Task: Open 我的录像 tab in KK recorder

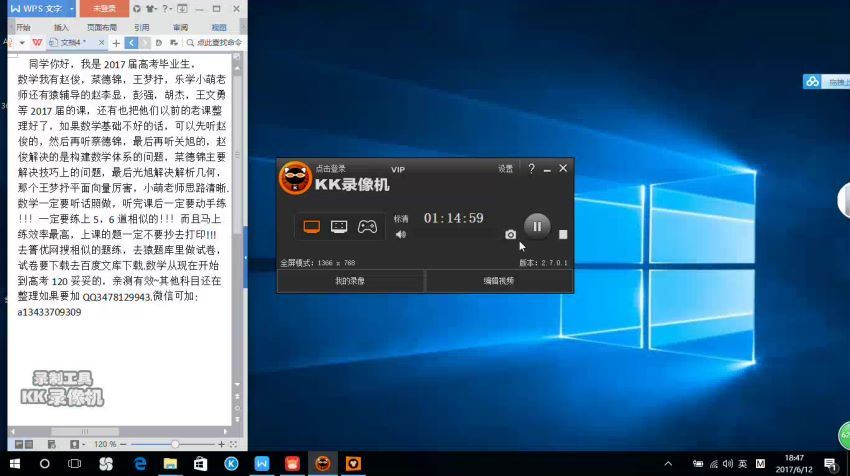Action: [x=350, y=281]
